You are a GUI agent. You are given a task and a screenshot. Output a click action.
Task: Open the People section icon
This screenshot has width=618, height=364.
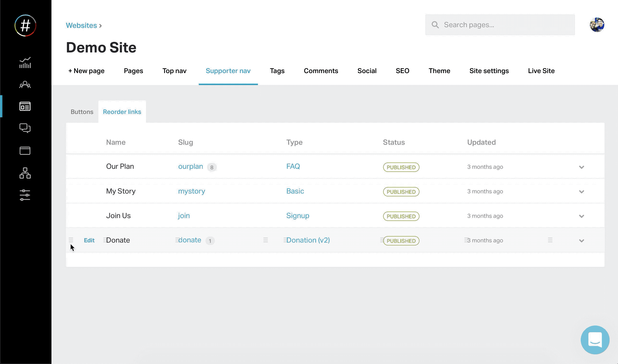(25, 85)
